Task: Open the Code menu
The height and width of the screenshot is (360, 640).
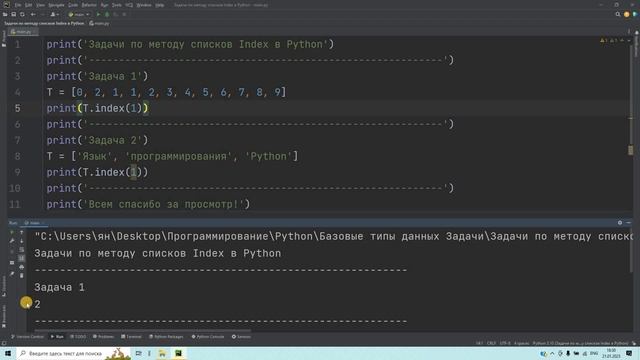Action: pos(73,5)
